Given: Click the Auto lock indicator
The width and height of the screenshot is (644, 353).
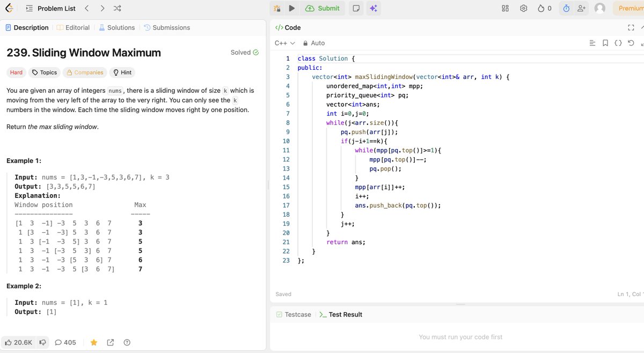Looking at the screenshot, I should [314, 43].
